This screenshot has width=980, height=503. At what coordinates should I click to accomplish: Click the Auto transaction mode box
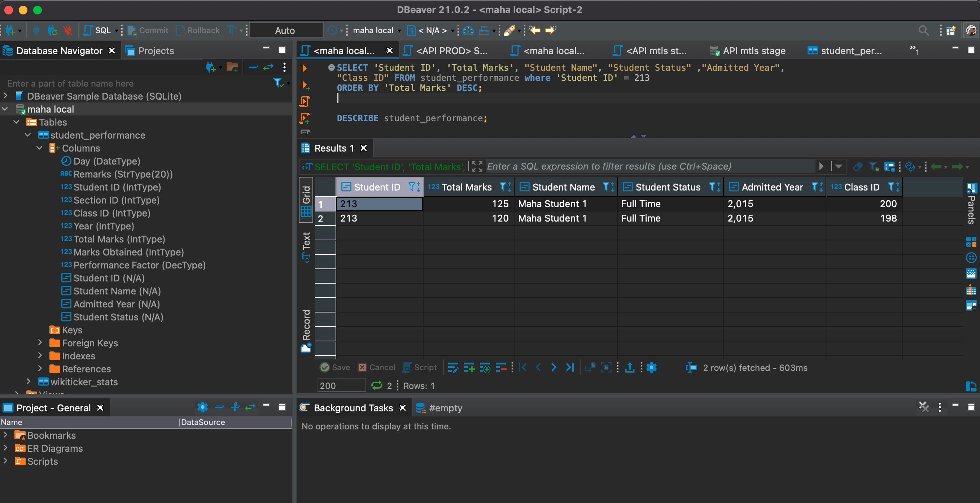click(285, 30)
